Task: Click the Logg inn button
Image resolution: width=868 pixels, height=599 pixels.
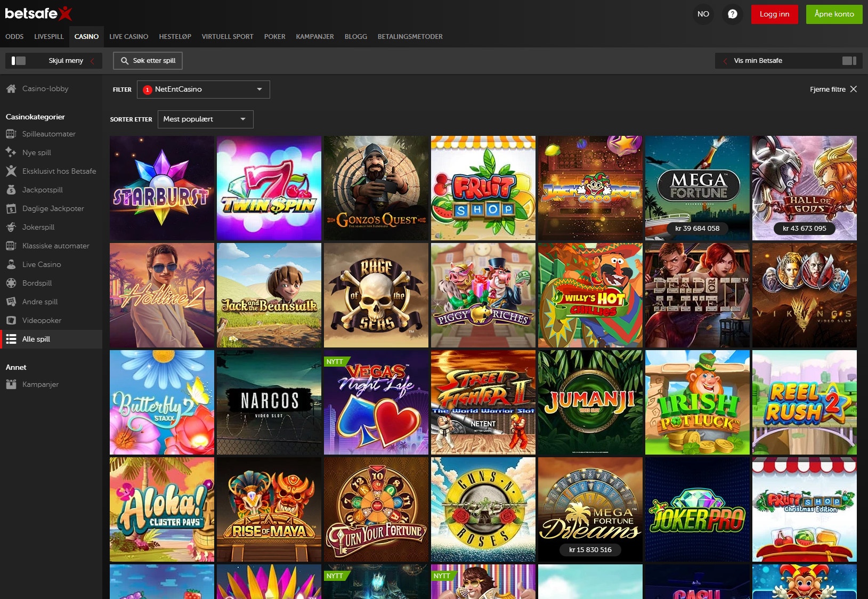Action: click(x=774, y=14)
